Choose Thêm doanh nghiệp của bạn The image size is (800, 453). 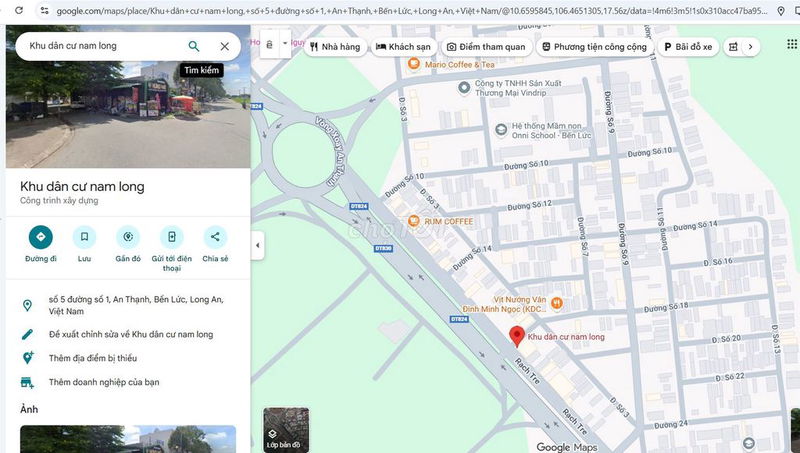pos(104,382)
